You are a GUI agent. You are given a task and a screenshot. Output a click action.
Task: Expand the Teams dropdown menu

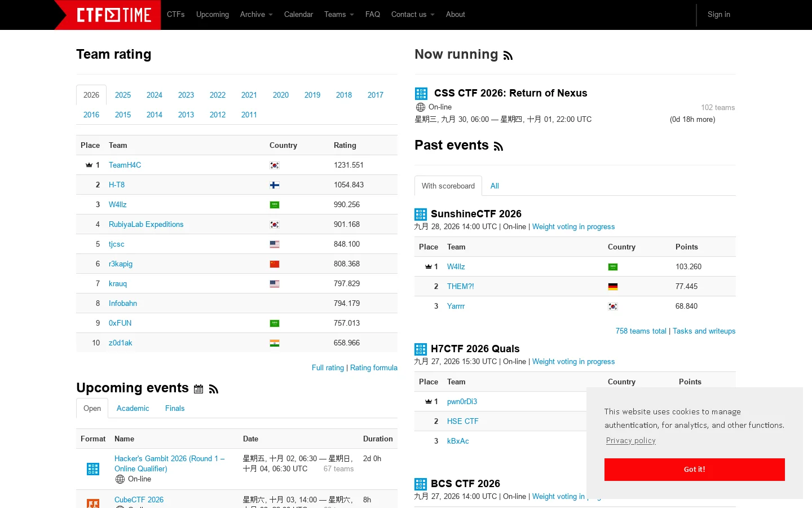[x=339, y=15]
